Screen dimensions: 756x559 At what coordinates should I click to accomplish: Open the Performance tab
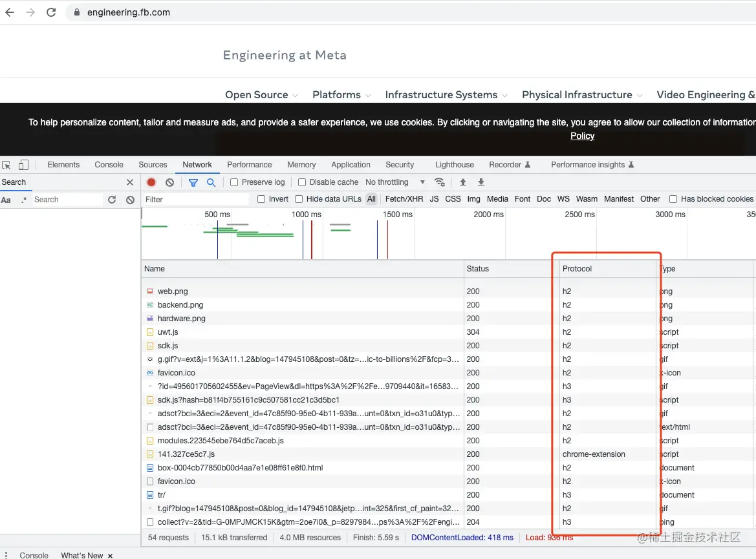click(x=249, y=165)
